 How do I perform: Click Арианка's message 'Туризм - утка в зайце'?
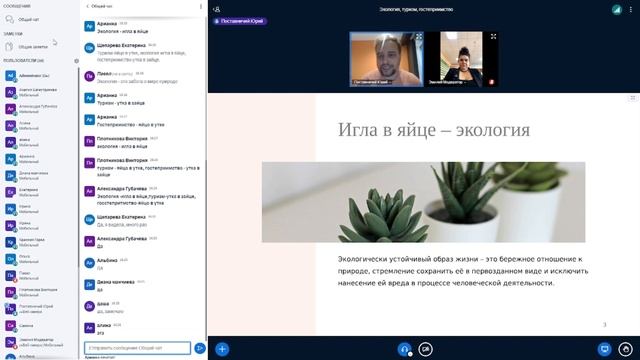pyautogui.click(x=121, y=103)
